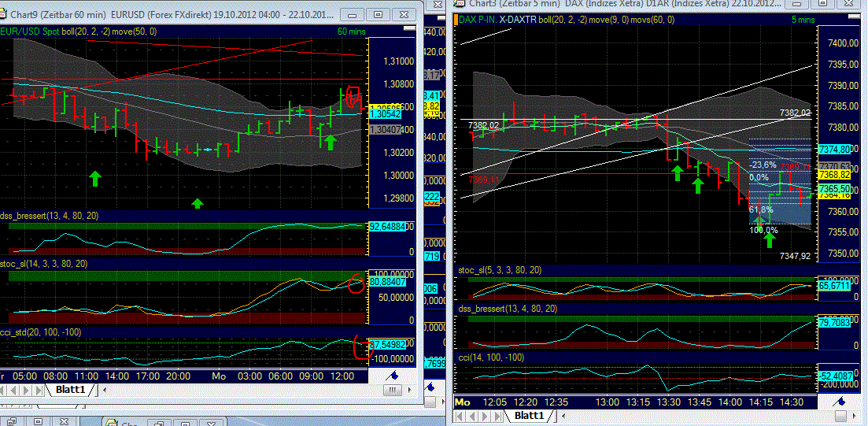Image resolution: width=868 pixels, height=426 pixels.
Task: Click the Chart3 window title bar text
Action: pos(624,3)
